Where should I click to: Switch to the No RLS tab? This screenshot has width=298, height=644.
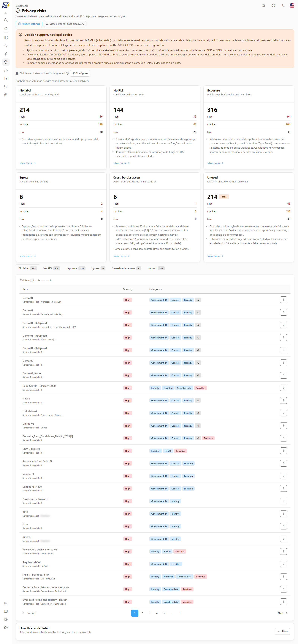pos(51,268)
